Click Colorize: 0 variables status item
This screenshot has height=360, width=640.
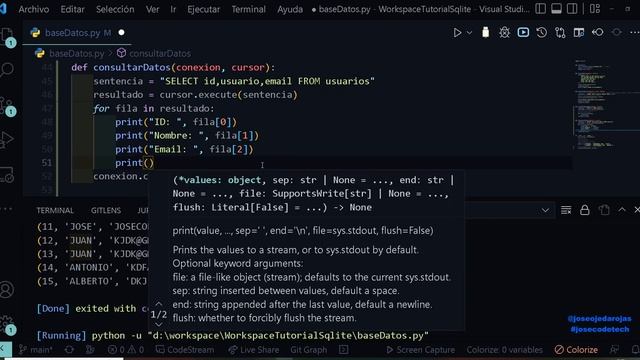pos(504,350)
